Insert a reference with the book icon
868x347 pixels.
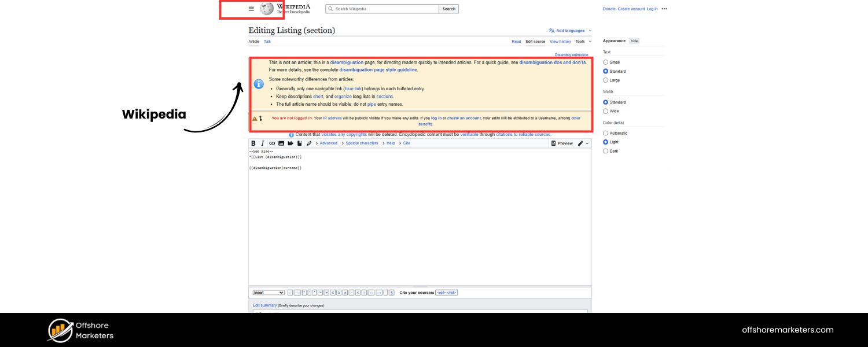(x=299, y=143)
